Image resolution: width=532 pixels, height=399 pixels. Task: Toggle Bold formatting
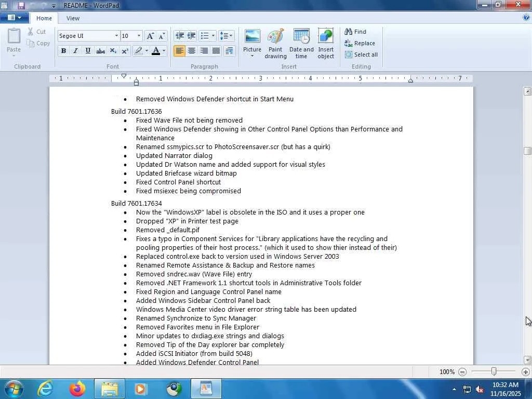(63, 51)
